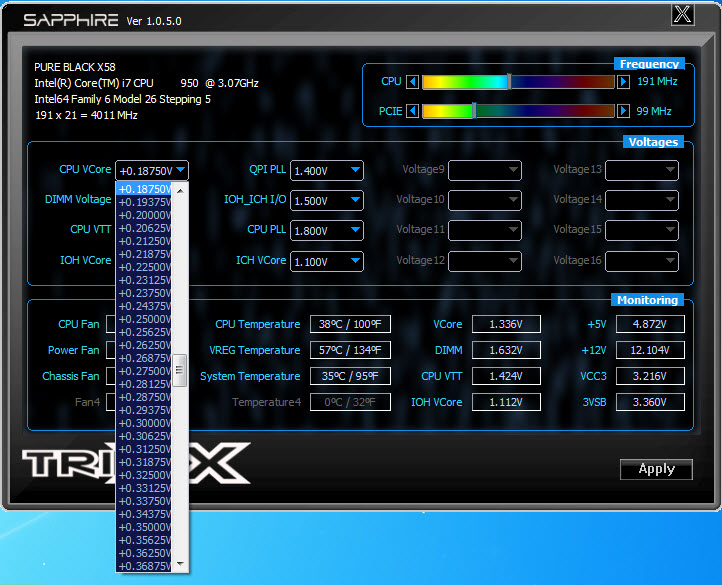
Task: Choose +0.25000V VCore offset
Action: (x=144, y=319)
